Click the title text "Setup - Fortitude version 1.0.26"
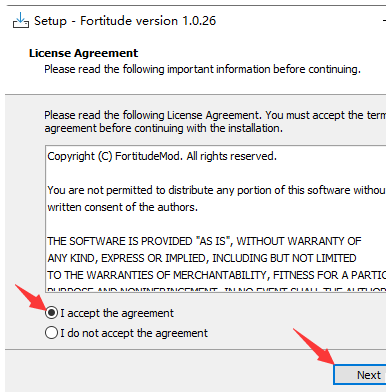The image size is (386, 392). (125, 21)
